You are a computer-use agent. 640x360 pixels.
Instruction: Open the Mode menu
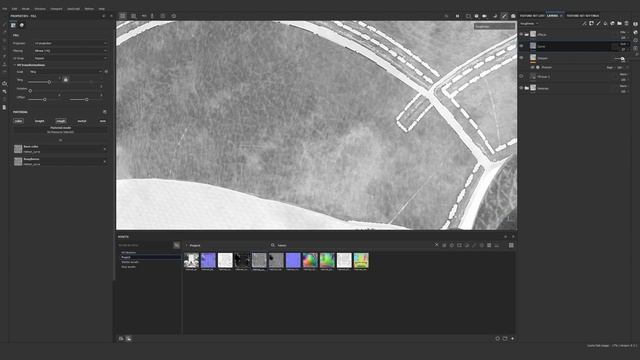tap(26, 9)
